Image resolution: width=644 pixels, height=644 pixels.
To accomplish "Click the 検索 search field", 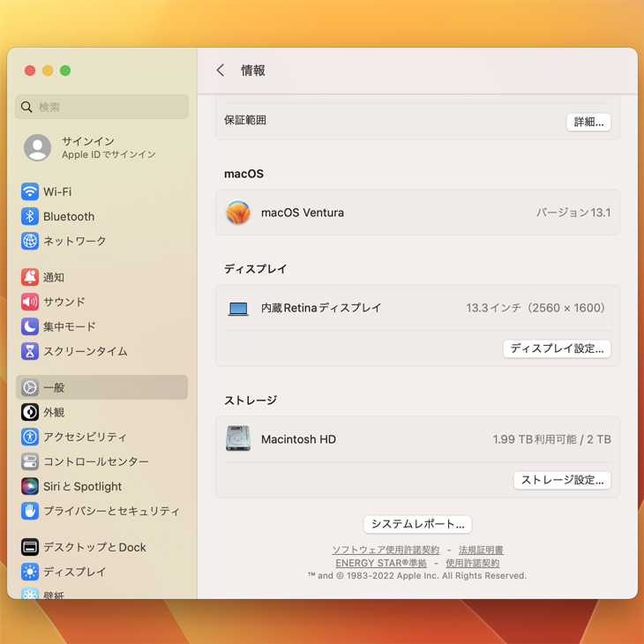I will (102, 107).
